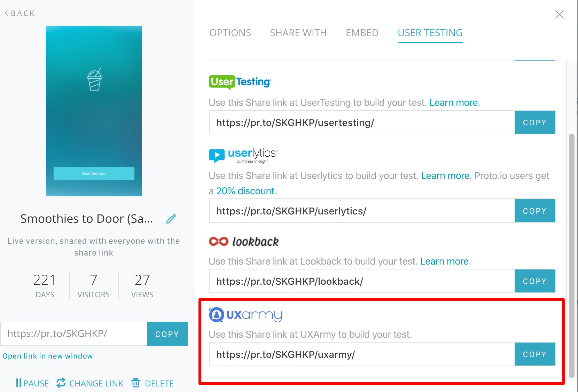Click the Start the tour button in preview
This screenshot has width=578, height=392.
click(x=94, y=173)
